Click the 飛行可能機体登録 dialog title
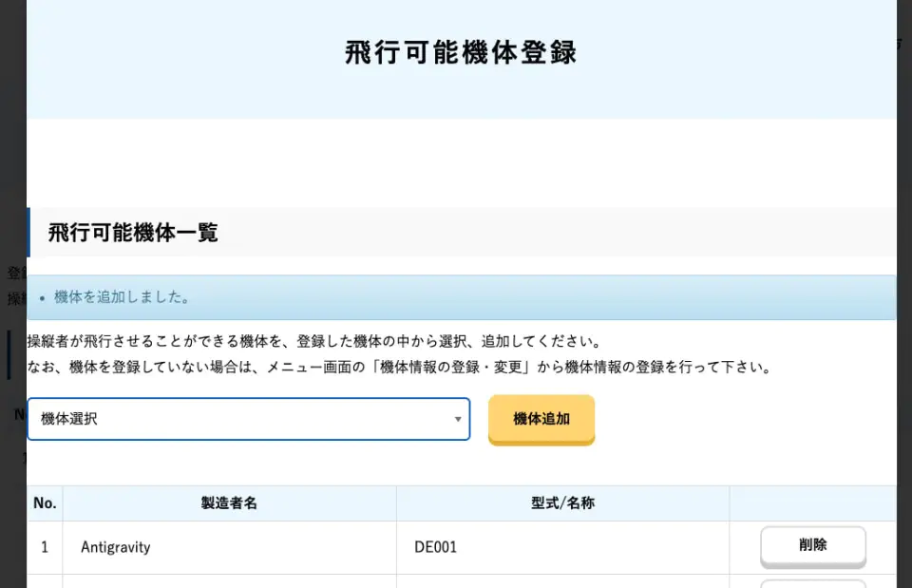Screen dimensions: 912x588 point(461,52)
